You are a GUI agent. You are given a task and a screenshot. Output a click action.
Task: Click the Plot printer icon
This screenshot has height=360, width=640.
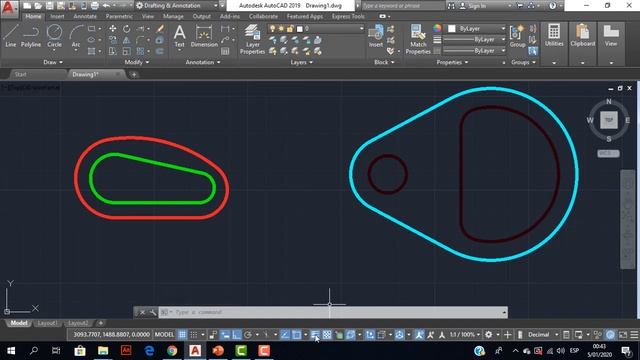coord(95,6)
